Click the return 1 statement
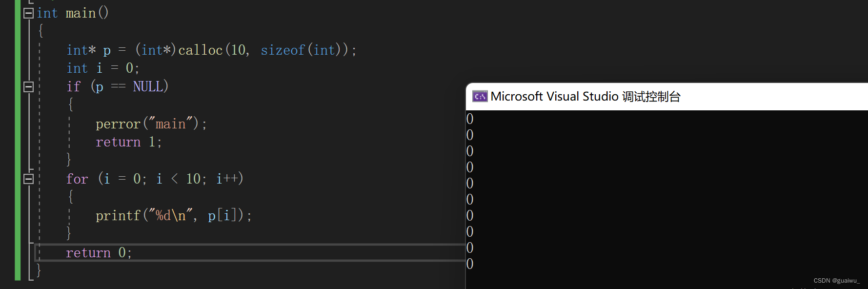 129,142
